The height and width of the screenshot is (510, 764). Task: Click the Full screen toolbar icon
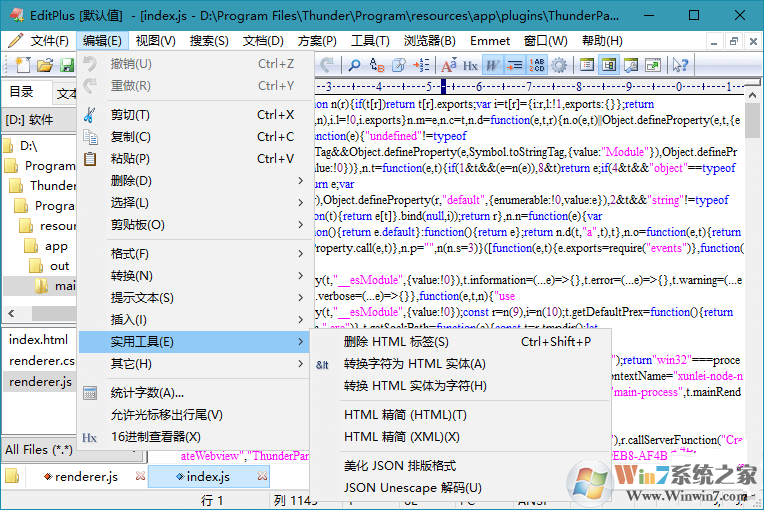click(x=653, y=64)
